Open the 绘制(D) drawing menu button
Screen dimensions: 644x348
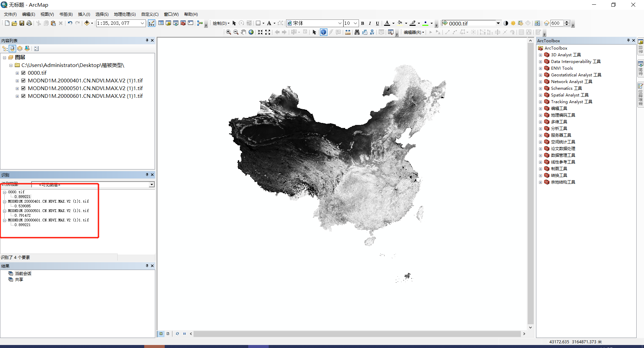(220, 23)
